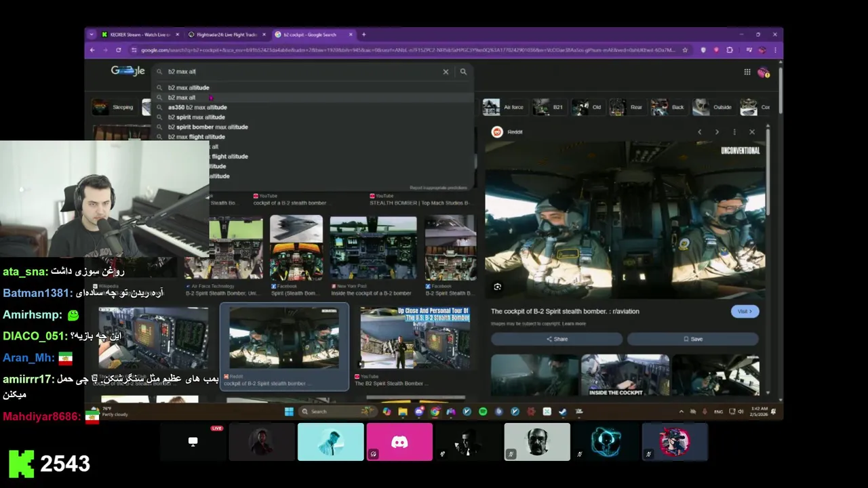Open Chrome from the taskbar
This screenshot has width=868, height=488.
tap(435, 411)
